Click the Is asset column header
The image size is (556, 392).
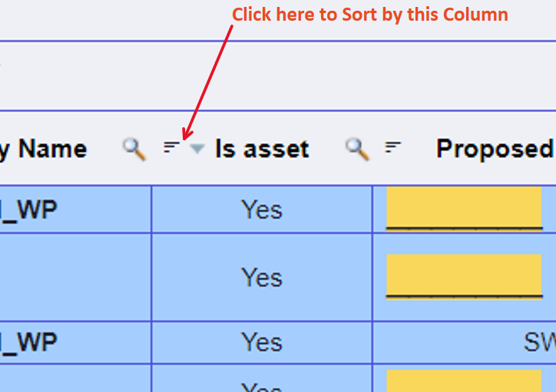click(x=262, y=149)
